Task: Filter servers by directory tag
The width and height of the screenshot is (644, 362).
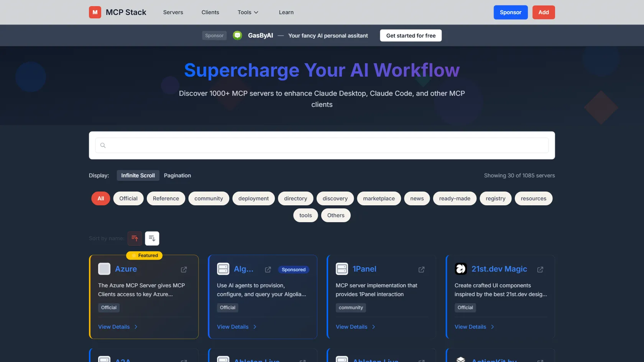Action: click(296, 198)
